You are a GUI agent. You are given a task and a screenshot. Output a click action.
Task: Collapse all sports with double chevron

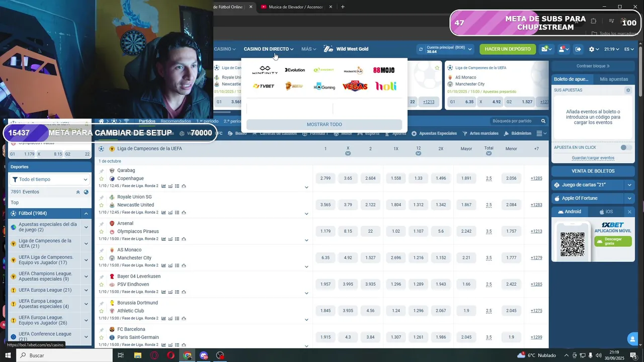pos(78,192)
